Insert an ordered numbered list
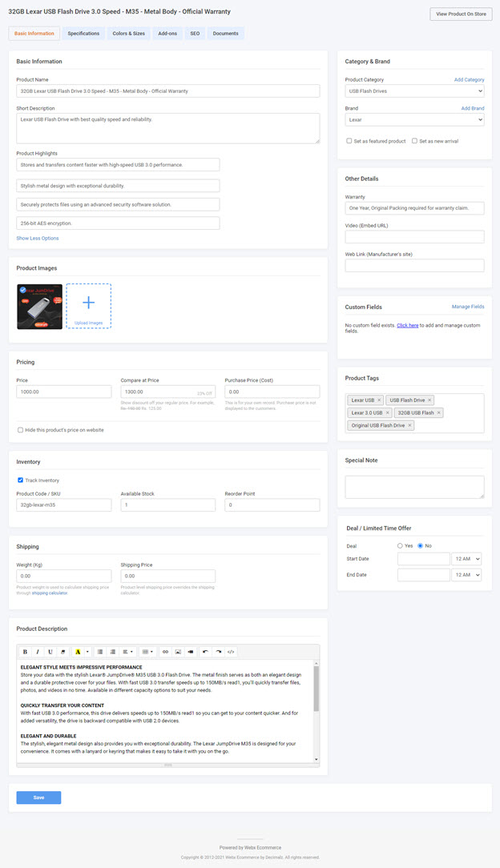Screen dimensions: 500x868 112,652
